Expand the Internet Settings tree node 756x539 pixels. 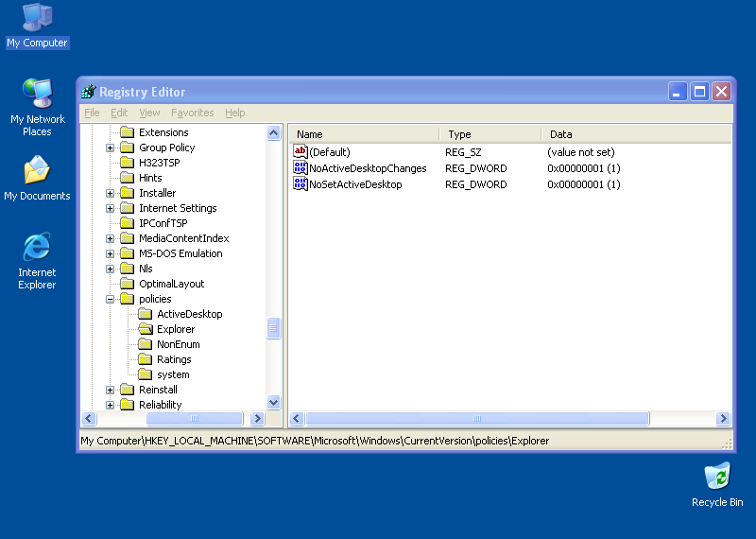110,208
